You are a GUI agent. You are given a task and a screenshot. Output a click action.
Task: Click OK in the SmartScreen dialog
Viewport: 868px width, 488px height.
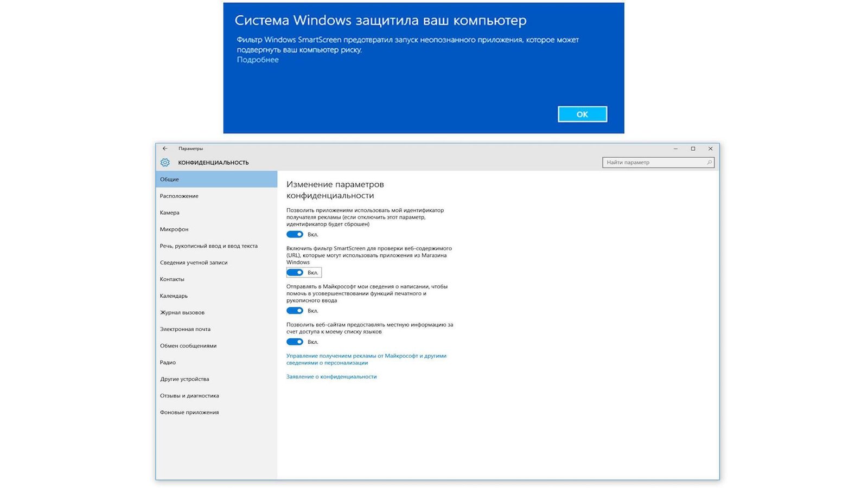click(x=582, y=114)
